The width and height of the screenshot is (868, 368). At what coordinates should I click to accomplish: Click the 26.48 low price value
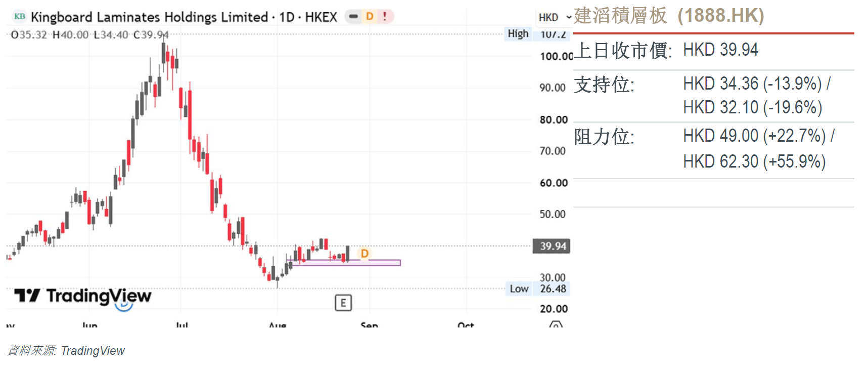(x=553, y=289)
